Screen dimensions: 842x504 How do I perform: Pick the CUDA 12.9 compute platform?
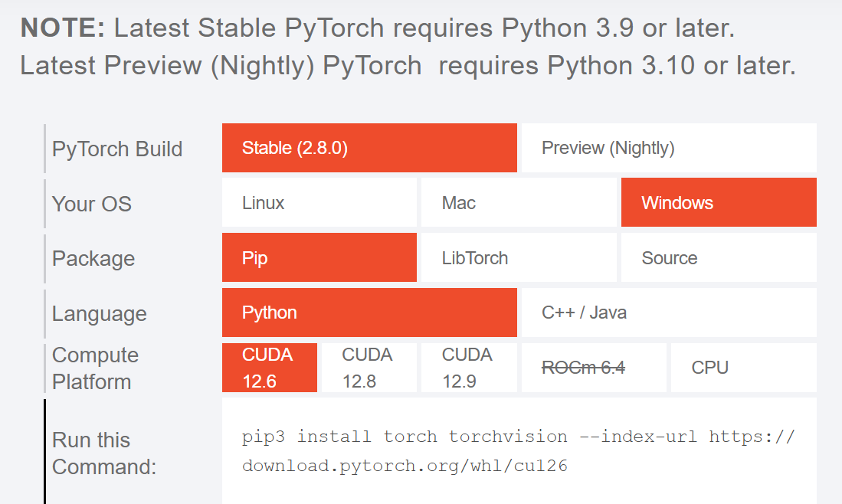468,368
